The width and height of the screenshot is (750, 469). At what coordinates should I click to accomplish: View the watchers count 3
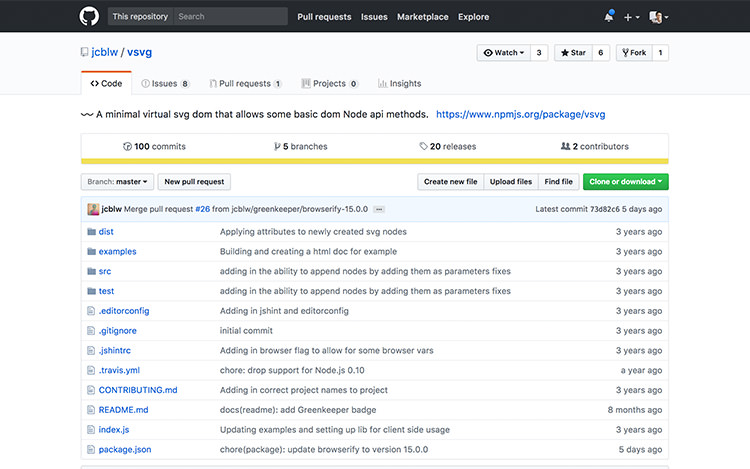click(539, 53)
